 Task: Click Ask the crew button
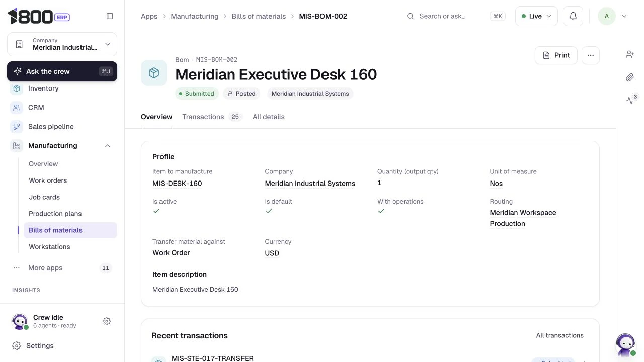62,71
